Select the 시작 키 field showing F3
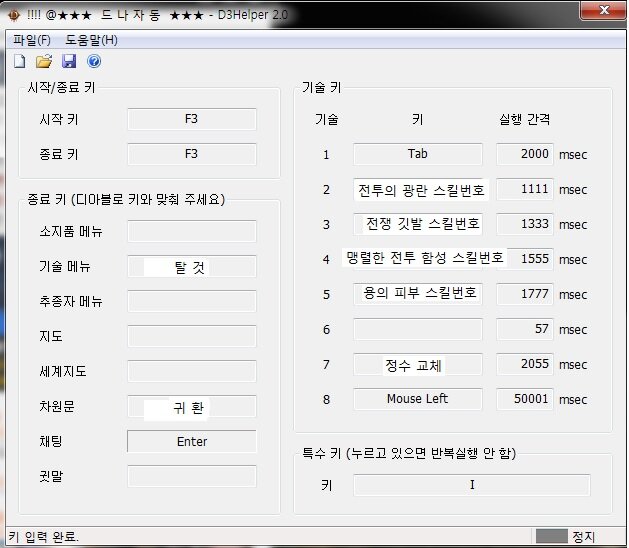Screen dimensions: 629x548 [192, 119]
